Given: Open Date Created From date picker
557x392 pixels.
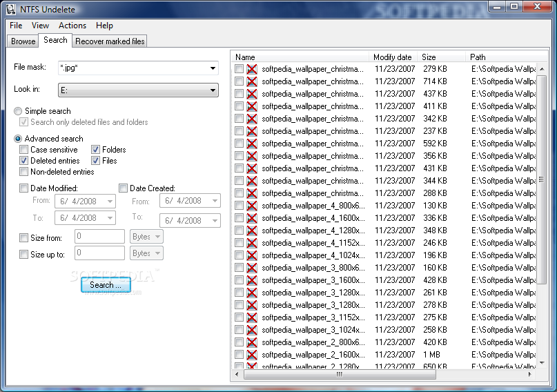Looking at the screenshot, I should point(215,201).
